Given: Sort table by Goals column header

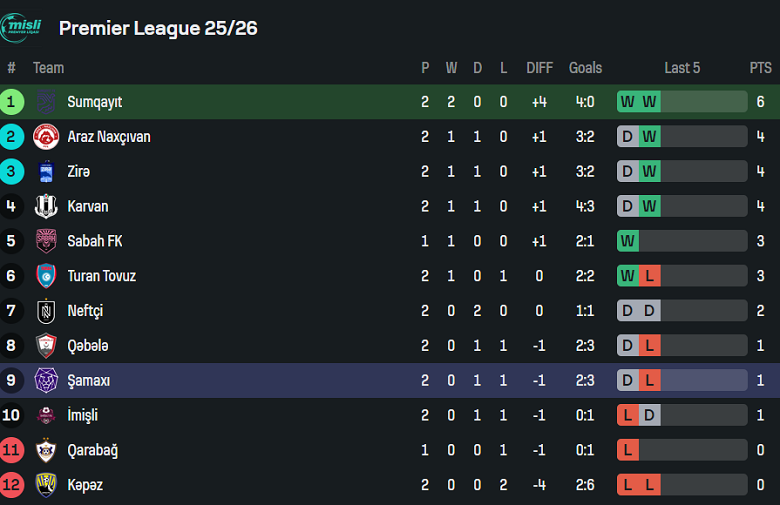Looking at the screenshot, I should [585, 68].
